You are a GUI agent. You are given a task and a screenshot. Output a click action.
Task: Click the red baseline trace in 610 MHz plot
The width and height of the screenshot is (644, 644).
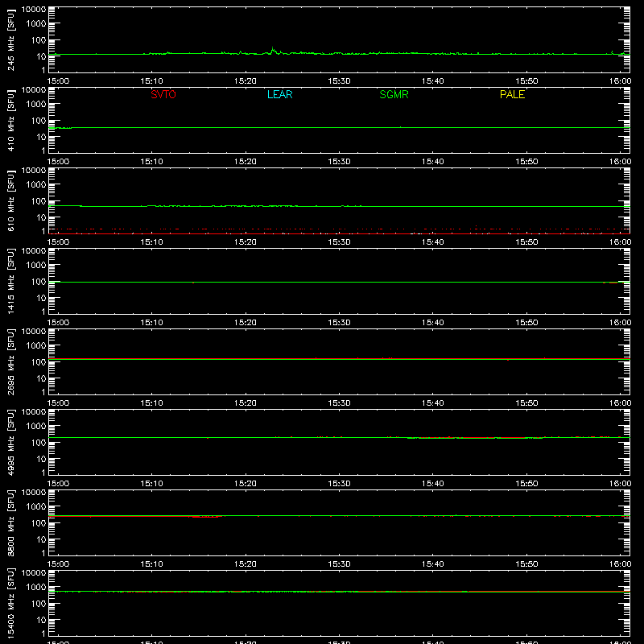pos(339,233)
